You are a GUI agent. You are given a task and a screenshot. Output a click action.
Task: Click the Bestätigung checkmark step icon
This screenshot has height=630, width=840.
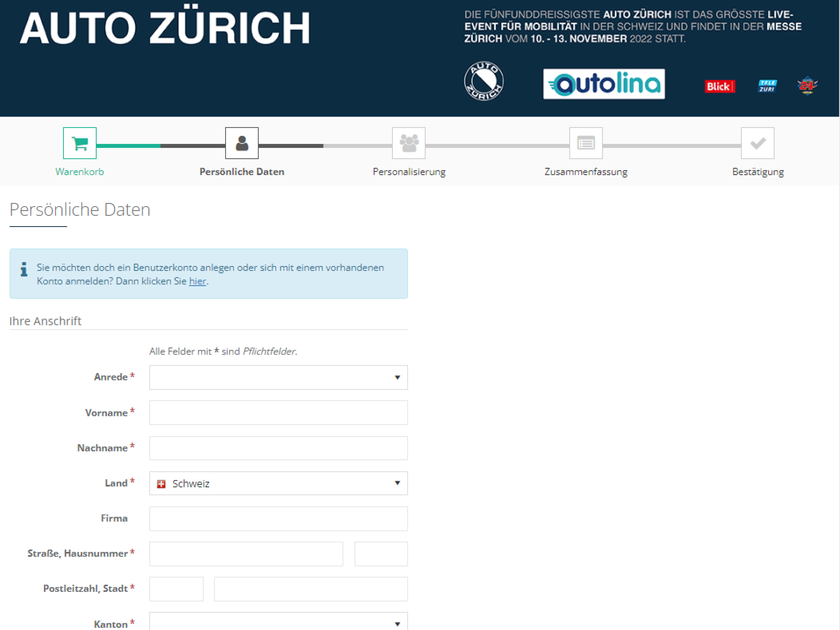[758, 143]
